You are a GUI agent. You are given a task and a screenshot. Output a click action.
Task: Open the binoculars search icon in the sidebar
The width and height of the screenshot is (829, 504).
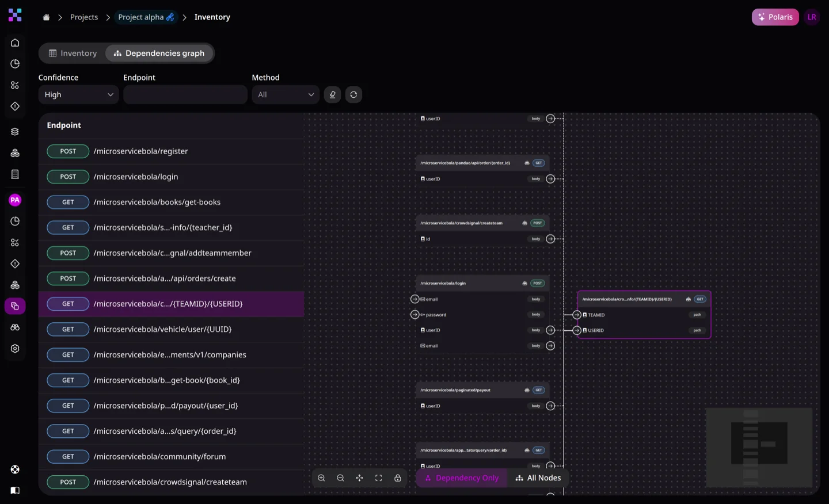[x=15, y=327]
